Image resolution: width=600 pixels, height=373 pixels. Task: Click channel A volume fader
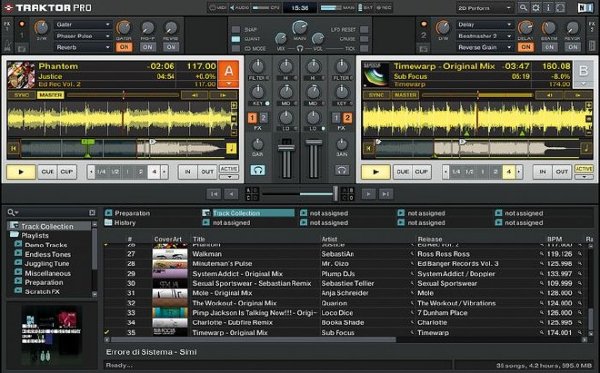[x=286, y=148]
